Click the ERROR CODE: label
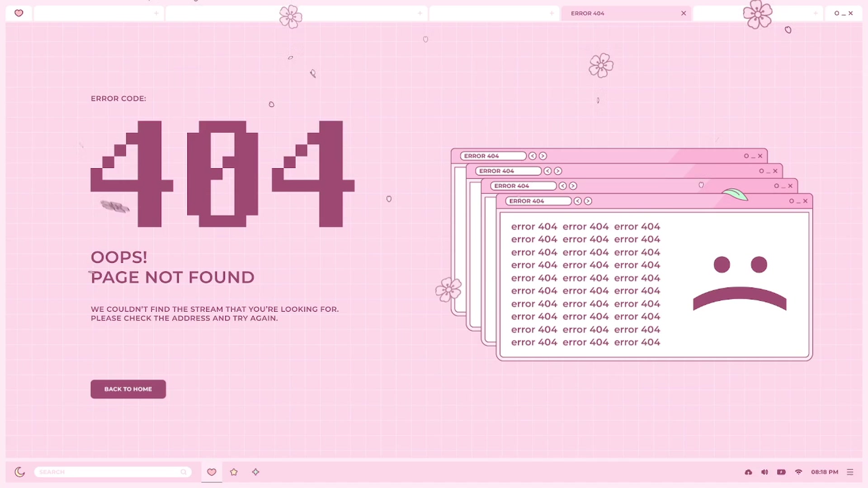 pyautogui.click(x=118, y=99)
